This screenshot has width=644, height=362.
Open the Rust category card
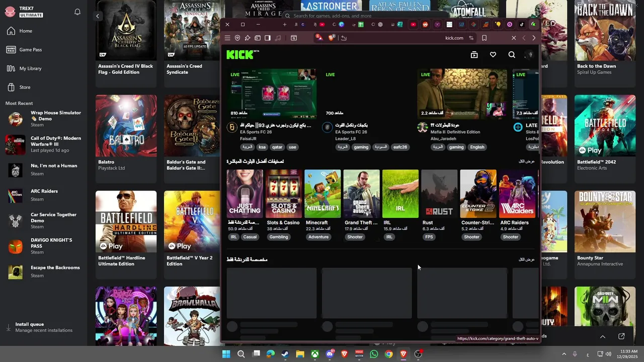(439, 194)
